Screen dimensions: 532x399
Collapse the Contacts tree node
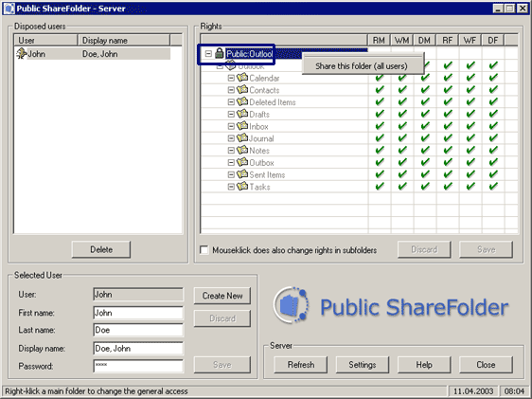tap(231, 90)
